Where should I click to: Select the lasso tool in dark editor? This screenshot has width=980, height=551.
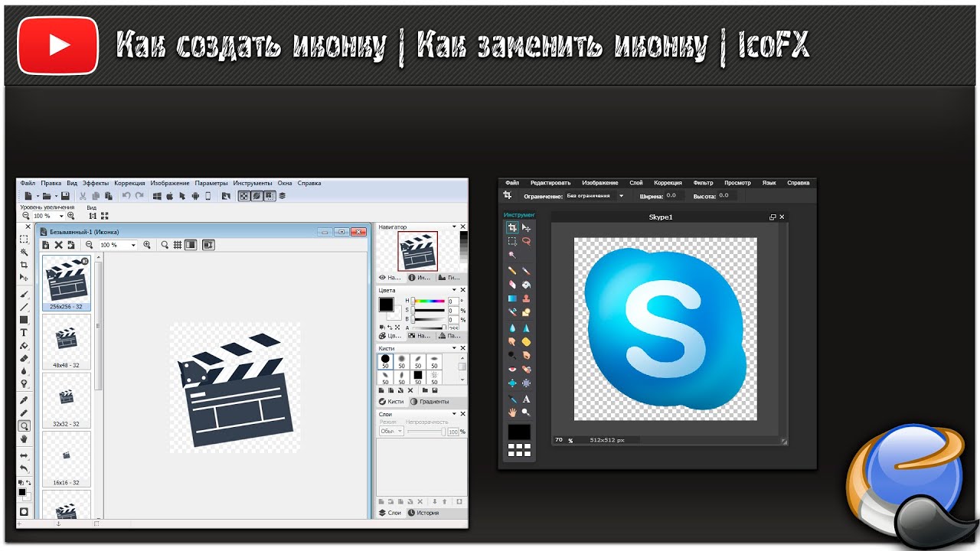(526, 241)
